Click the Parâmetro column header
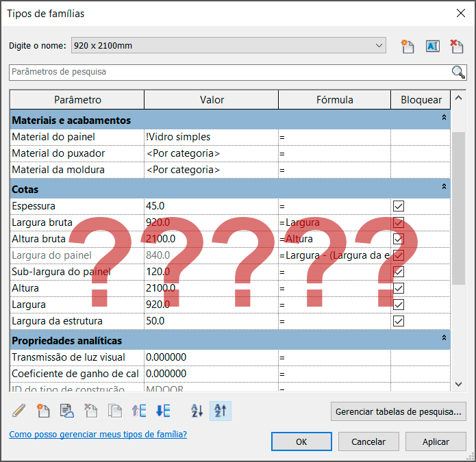This screenshot has height=462, width=476. [77, 100]
